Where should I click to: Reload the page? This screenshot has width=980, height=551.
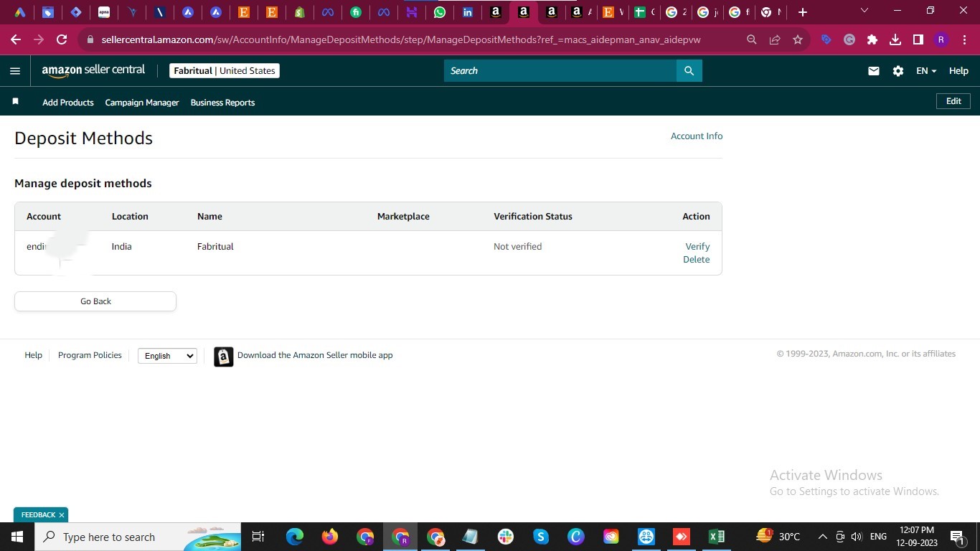[62, 39]
